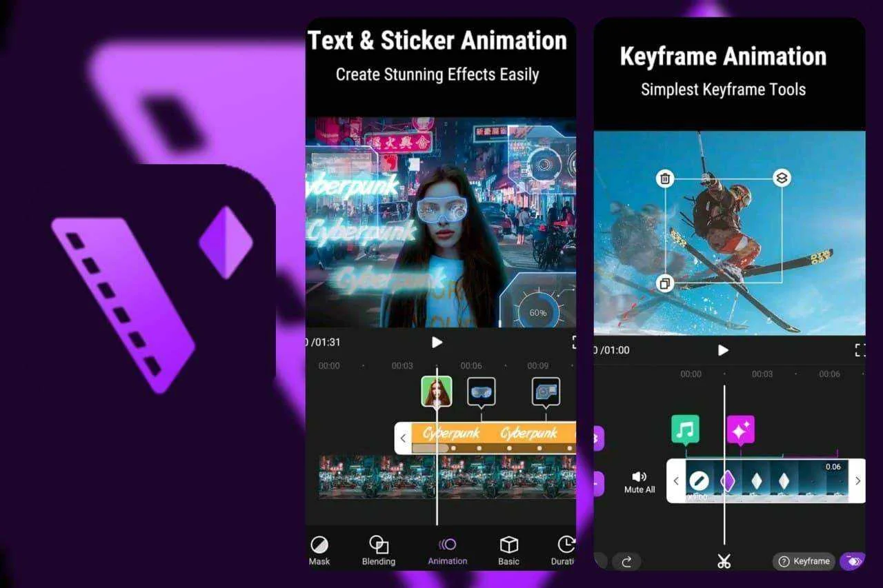Click the "Text & Sticker Animation" heading
The image size is (883, 588).
pos(437,41)
